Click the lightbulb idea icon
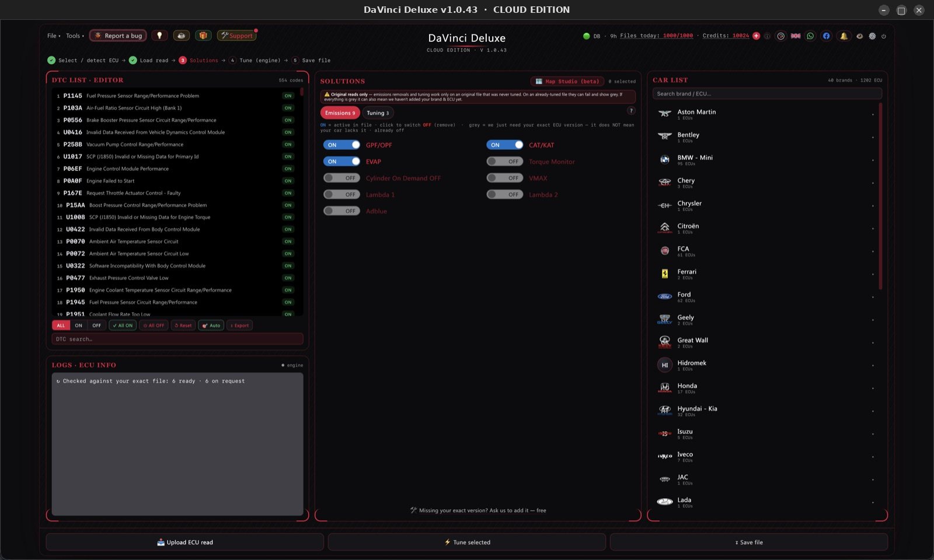The image size is (934, 560). coord(159,36)
